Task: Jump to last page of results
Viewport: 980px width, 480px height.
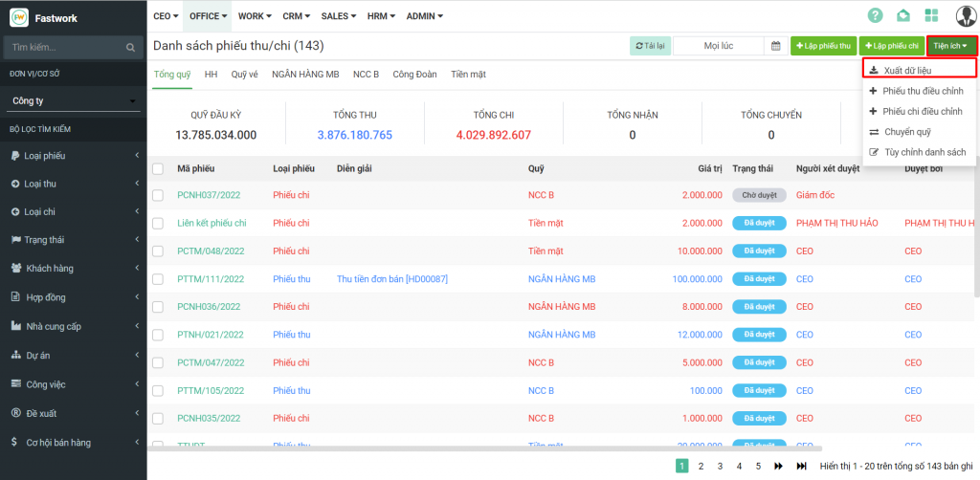Action: pyautogui.click(x=802, y=466)
